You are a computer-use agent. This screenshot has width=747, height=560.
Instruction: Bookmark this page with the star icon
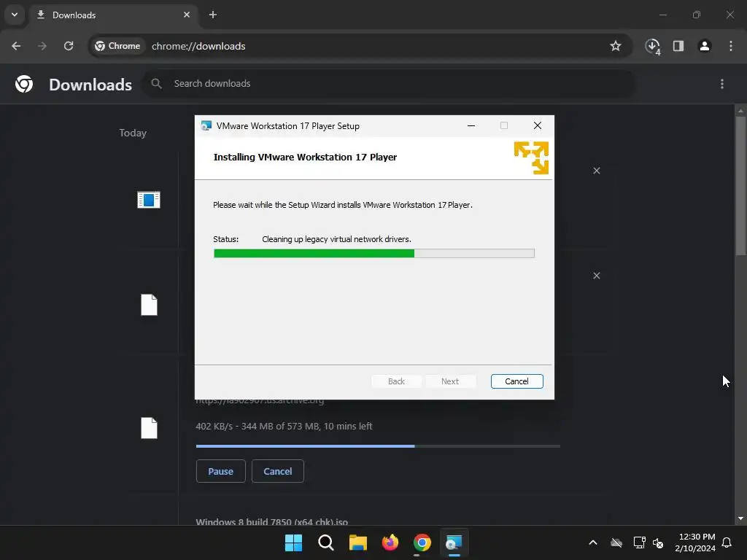pos(616,46)
